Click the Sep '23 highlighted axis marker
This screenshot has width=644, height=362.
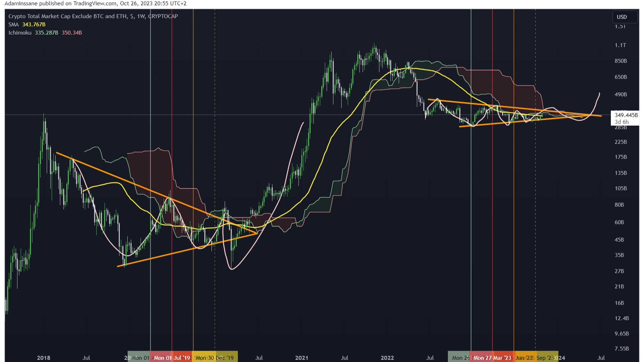click(x=545, y=357)
